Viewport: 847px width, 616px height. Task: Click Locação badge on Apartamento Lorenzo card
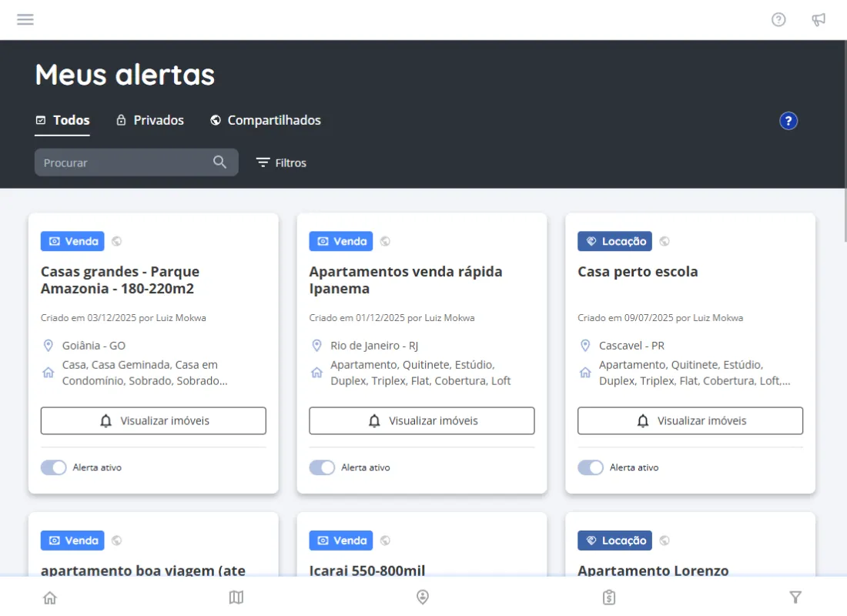pos(614,541)
